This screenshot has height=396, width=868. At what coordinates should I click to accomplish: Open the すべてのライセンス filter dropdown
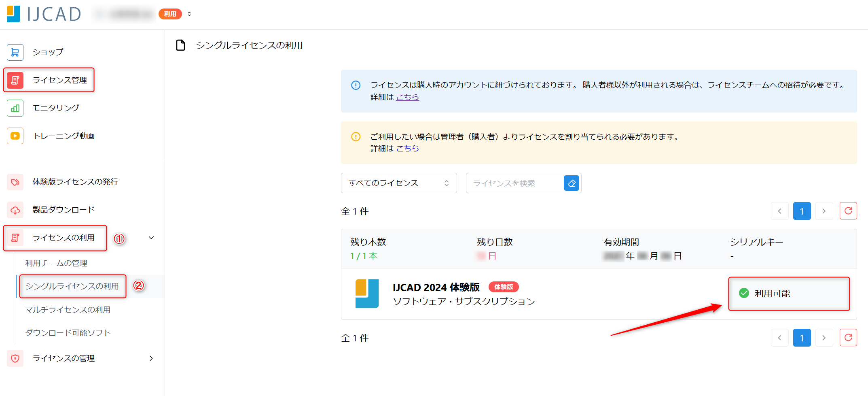point(399,183)
